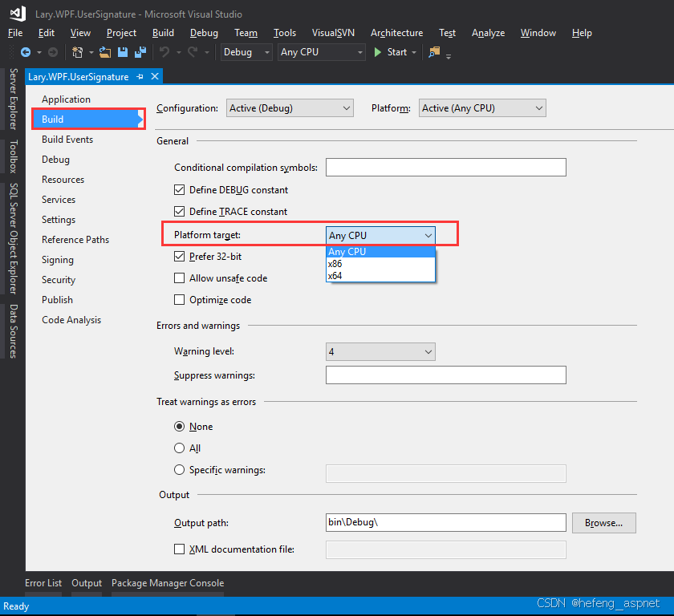The width and height of the screenshot is (674, 616).
Task: Open the Architecture menu
Action: point(396,33)
